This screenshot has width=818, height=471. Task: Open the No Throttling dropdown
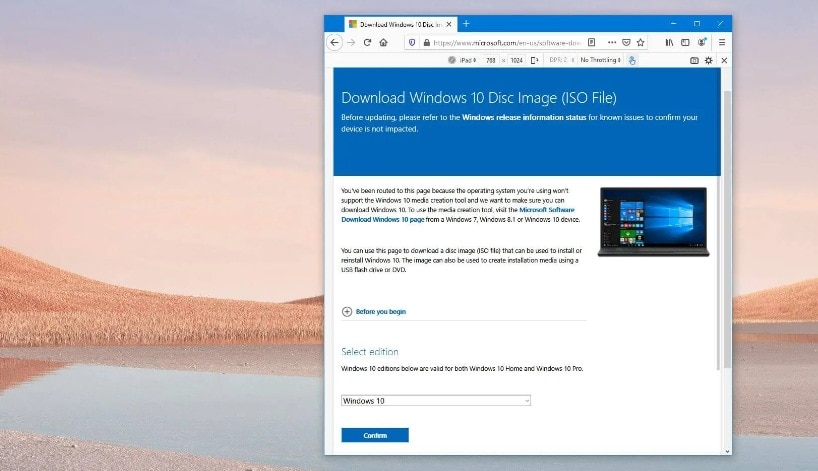click(600, 60)
